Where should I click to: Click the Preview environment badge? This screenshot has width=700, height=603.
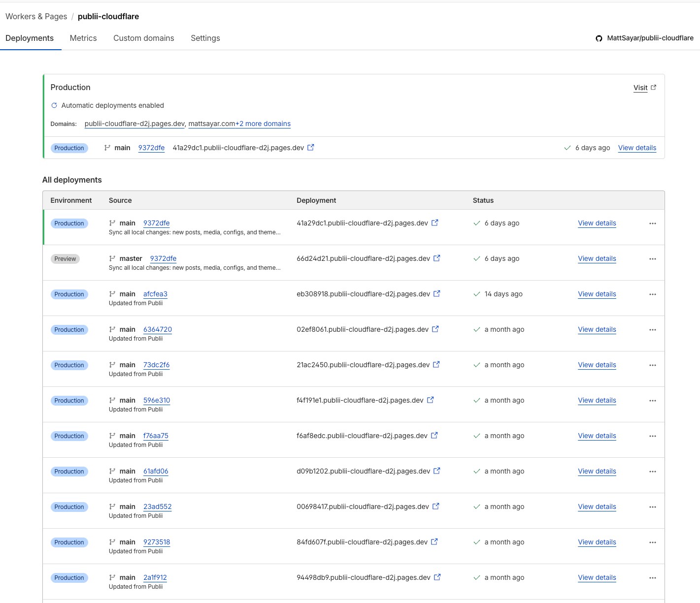[x=65, y=259]
